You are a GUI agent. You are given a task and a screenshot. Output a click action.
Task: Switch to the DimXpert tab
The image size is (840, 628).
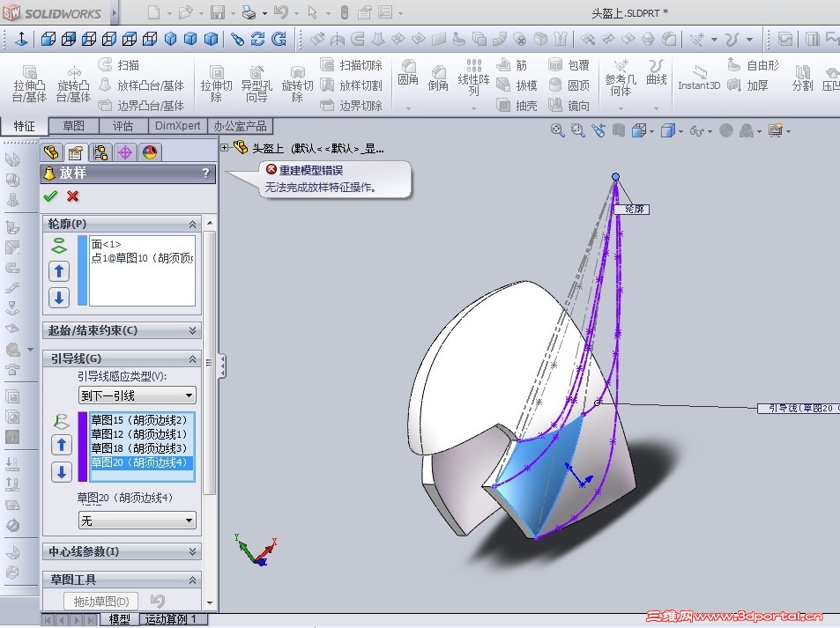pyautogui.click(x=177, y=126)
